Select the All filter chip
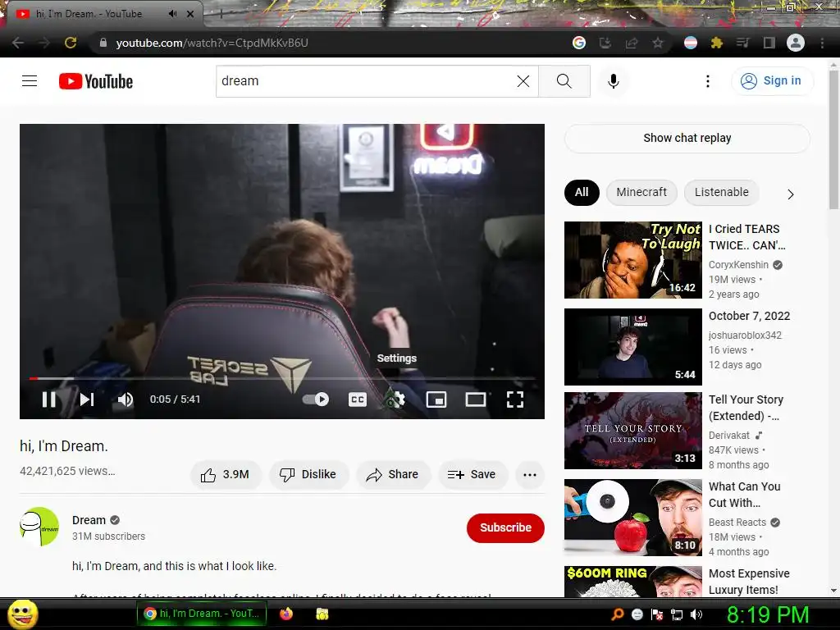The height and width of the screenshot is (630, 840). (582, 192)
